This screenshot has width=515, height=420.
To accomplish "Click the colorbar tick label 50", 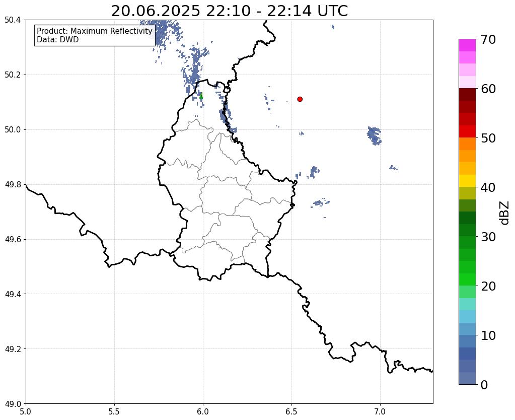I will [488, 138].
